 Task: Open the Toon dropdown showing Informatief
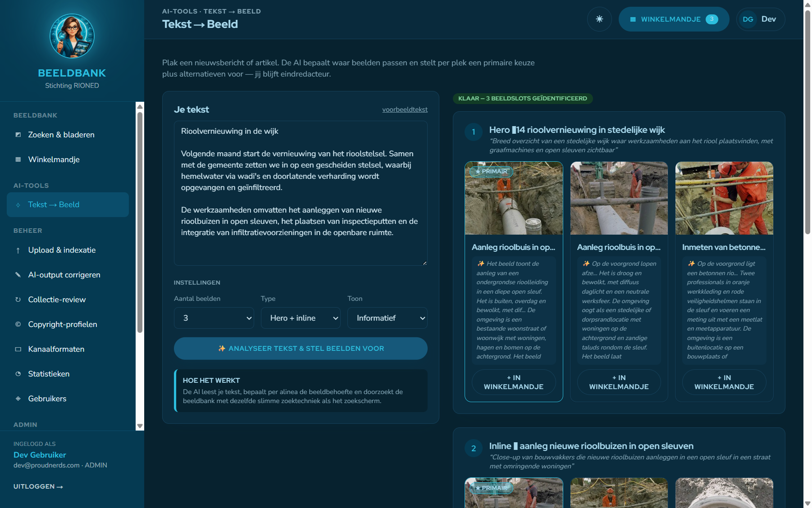[388, 318]
